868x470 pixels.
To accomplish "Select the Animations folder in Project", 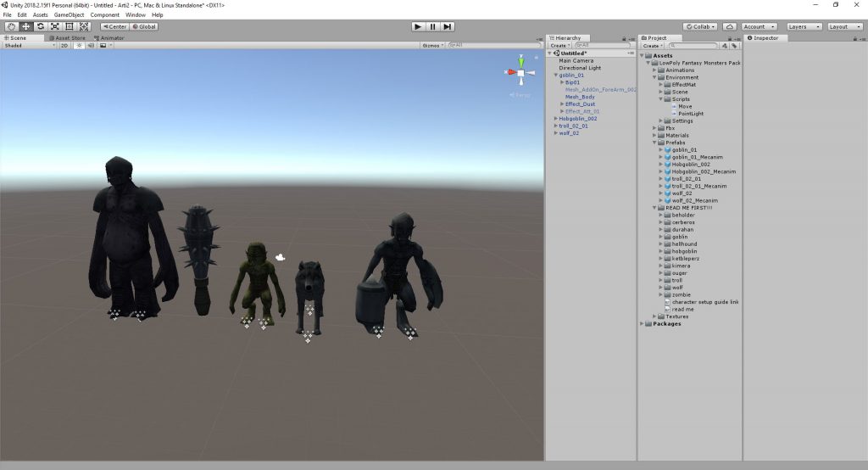I will click(679, 70).
